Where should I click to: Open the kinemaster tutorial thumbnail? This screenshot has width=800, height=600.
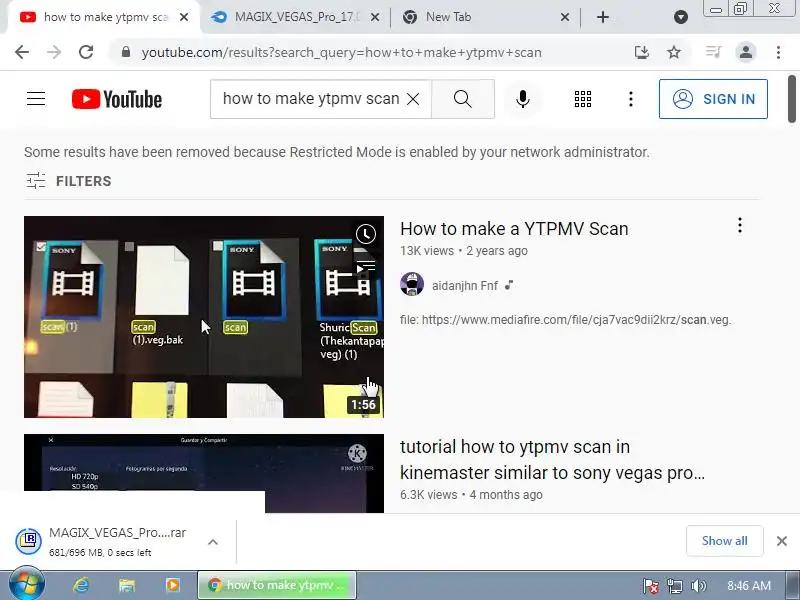point(204,473)
